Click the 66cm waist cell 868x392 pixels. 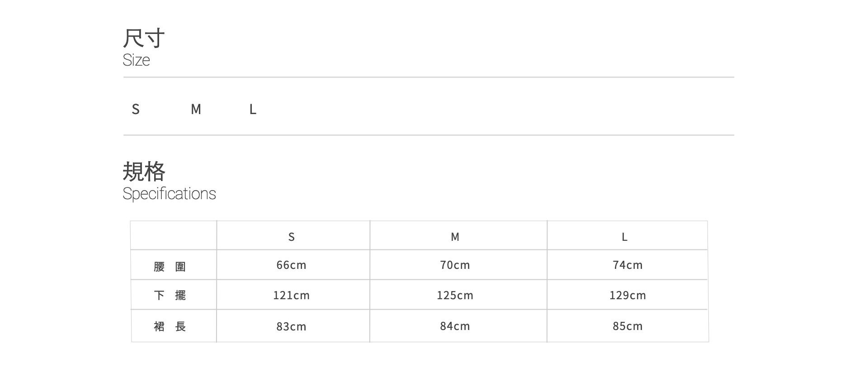click(292, 265)
